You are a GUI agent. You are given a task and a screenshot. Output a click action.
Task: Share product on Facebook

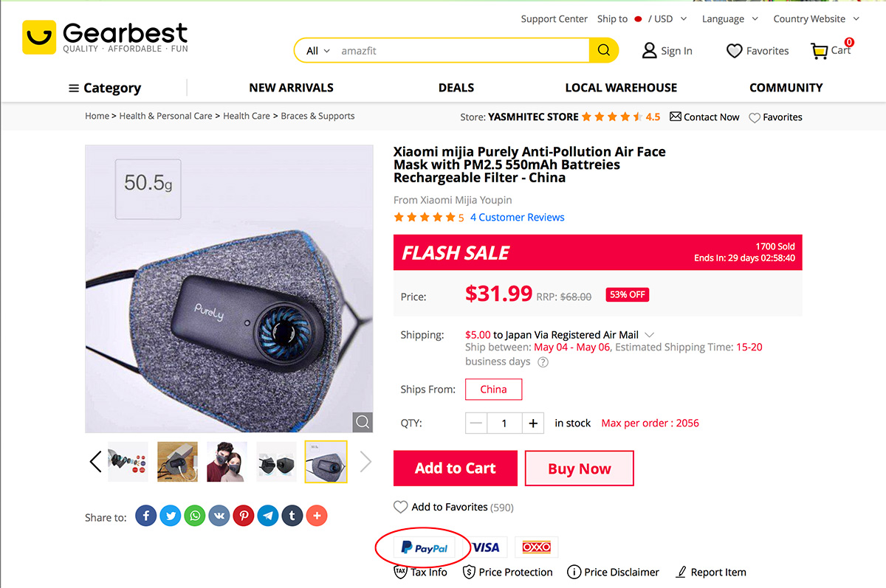tap(145, 516)
